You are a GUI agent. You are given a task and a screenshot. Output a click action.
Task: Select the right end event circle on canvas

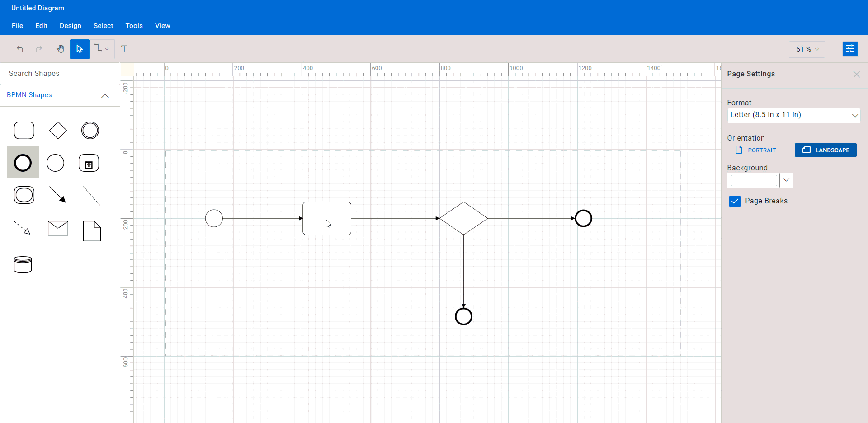point(583,218)
